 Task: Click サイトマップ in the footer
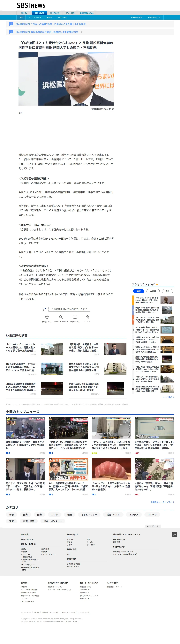[85, 612]
